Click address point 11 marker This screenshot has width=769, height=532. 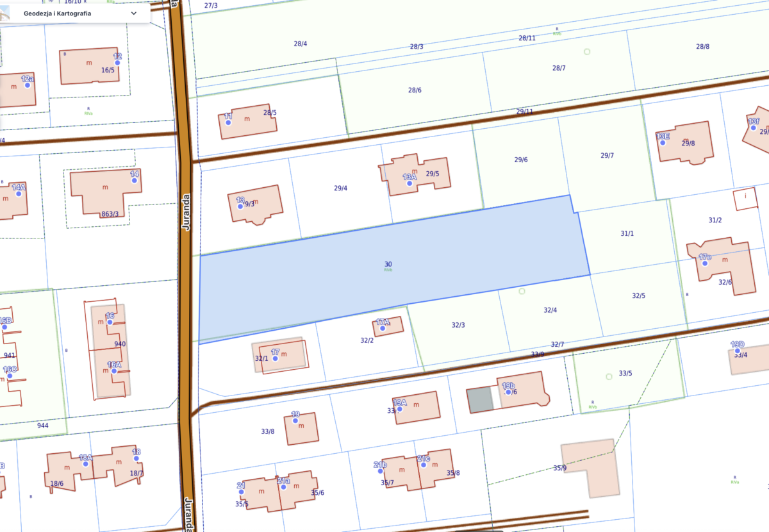tap(228, 122)
